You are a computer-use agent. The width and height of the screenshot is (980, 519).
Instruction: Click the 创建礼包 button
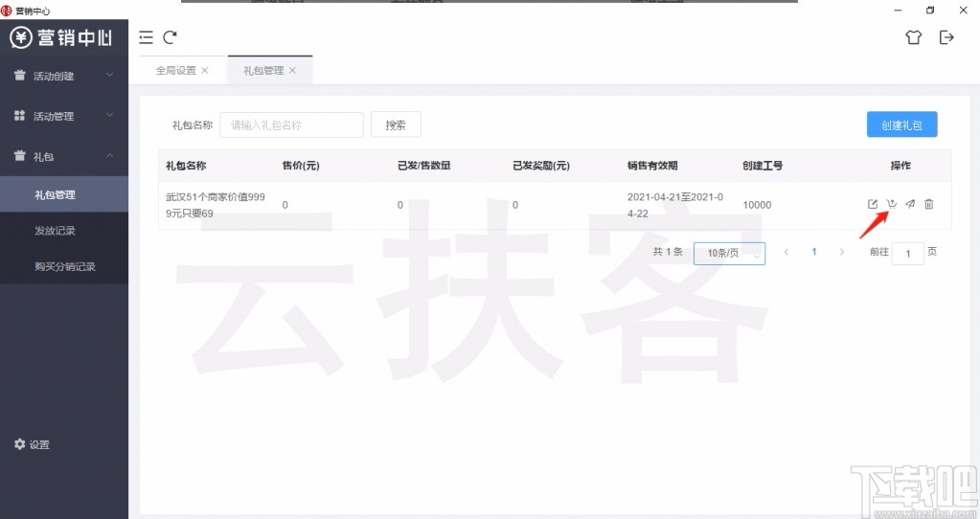pyautogui.click(x=901, y=124)
